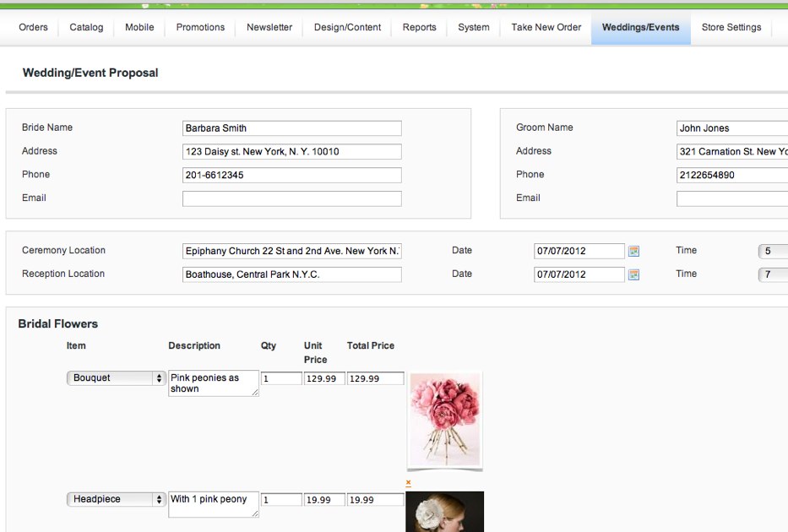Screen dimensions: 788x532
Task: Open the Store Settings tab
Action: click(x=731, y=27)
